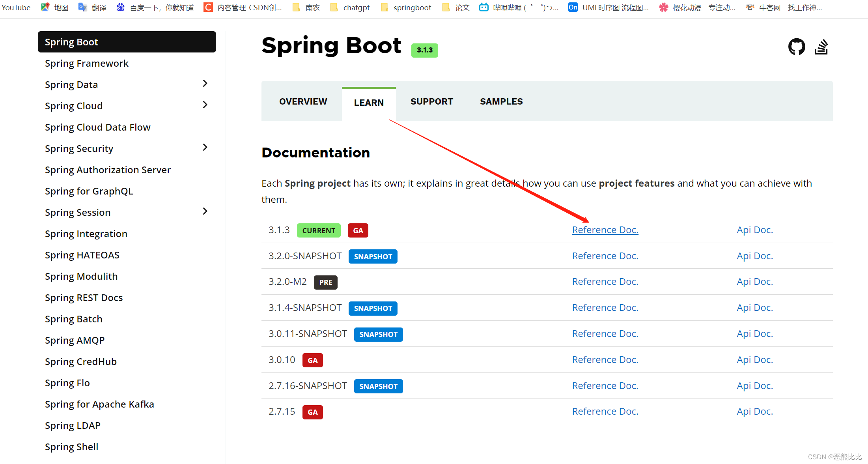
Task: Open the springboot bookmark folder
Action: (x=406, y=7)
